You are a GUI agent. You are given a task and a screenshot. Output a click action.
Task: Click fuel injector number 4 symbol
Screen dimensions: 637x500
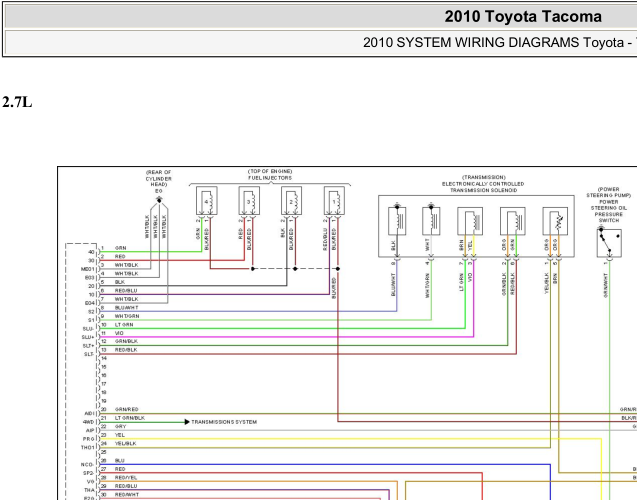207,201
